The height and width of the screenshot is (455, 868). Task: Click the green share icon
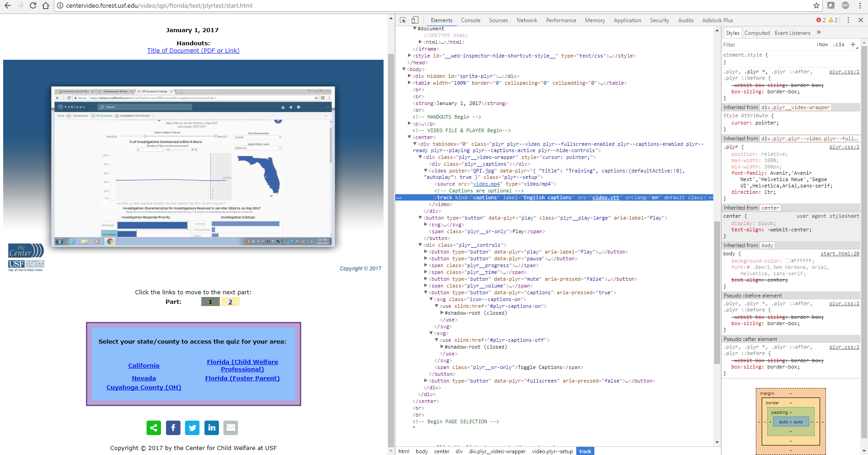pos(153,427)
